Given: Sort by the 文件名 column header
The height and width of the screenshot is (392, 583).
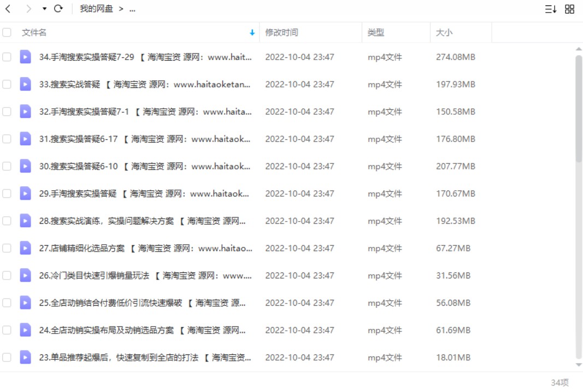Looking at the screenshot, I should (34, 32).
